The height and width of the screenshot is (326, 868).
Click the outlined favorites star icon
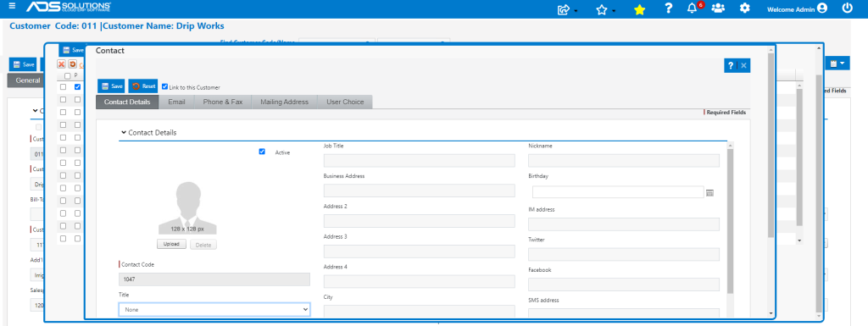click(x=602, y=9)
